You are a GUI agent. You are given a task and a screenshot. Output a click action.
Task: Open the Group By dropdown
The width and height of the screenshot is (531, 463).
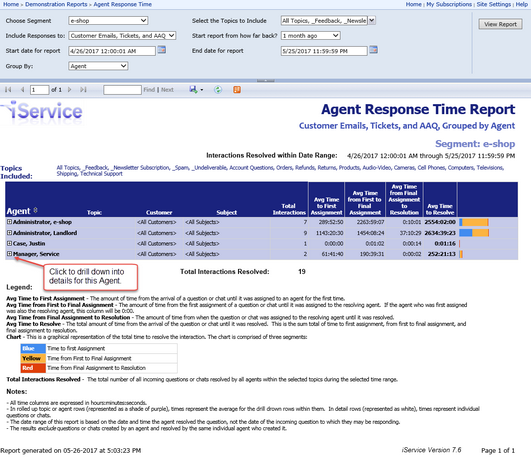click(98, 66)
